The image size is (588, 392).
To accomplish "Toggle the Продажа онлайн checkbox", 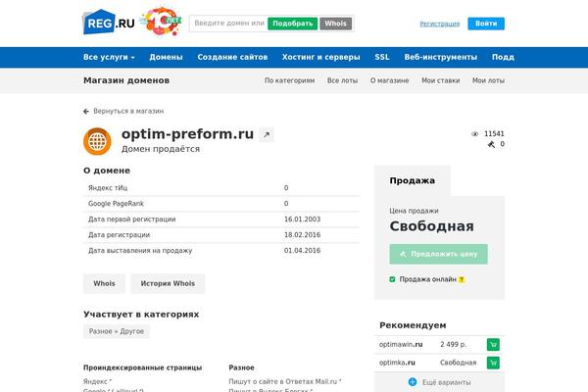I will 392,279.
